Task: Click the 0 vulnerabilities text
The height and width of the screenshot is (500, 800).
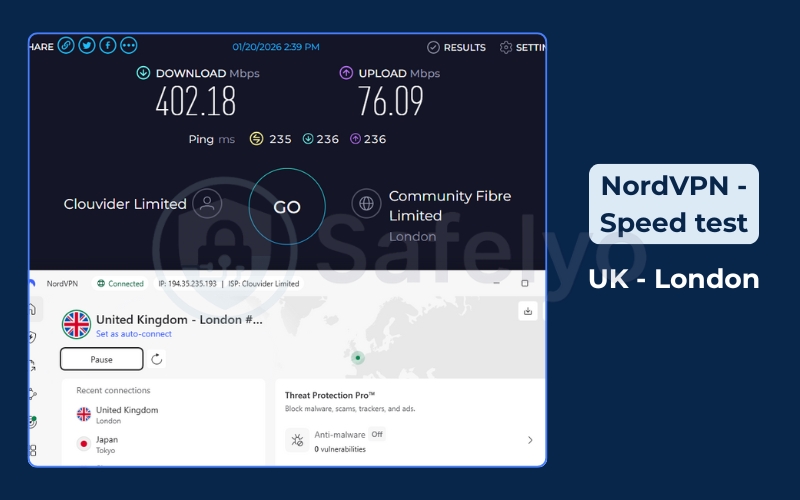Action: click(x=340, y=449)
